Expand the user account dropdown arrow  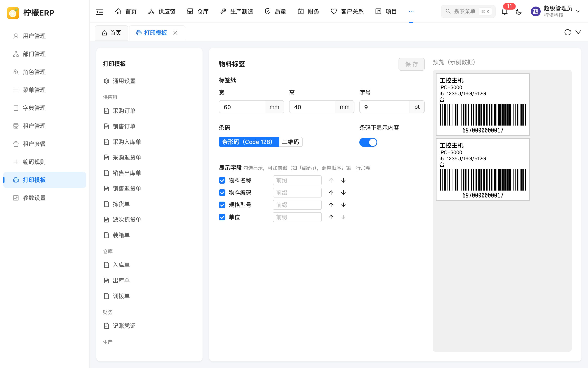click(578, 11)
